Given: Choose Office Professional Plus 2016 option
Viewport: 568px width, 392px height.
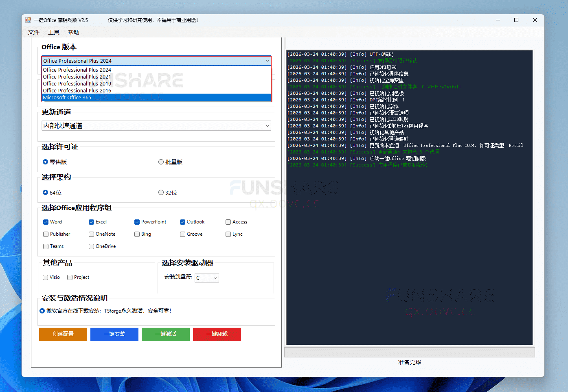Looking at the screenshot, I should (x=156, y=91).
